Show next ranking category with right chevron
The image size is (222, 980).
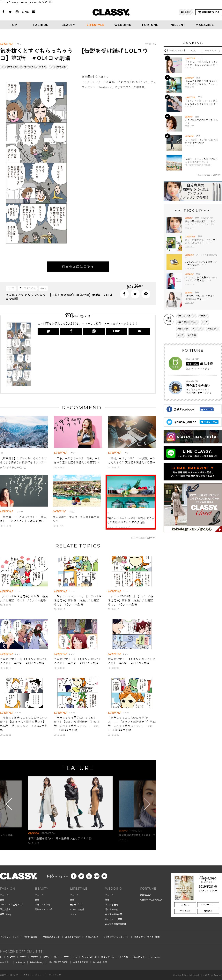[x=219, y=51]
